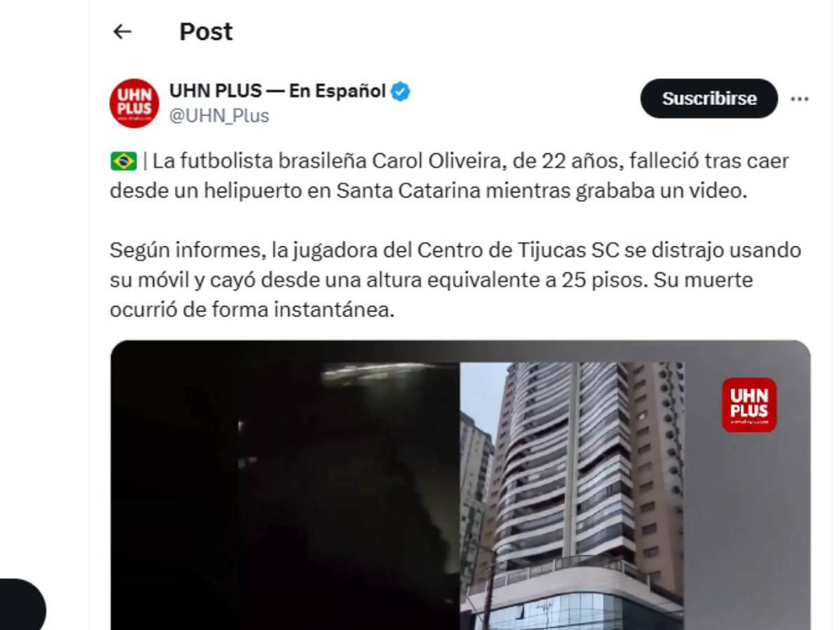The width and height of the screenshot is (840, 630).
Task: Play the video via its dark clip panel
Action: [285, 486]
